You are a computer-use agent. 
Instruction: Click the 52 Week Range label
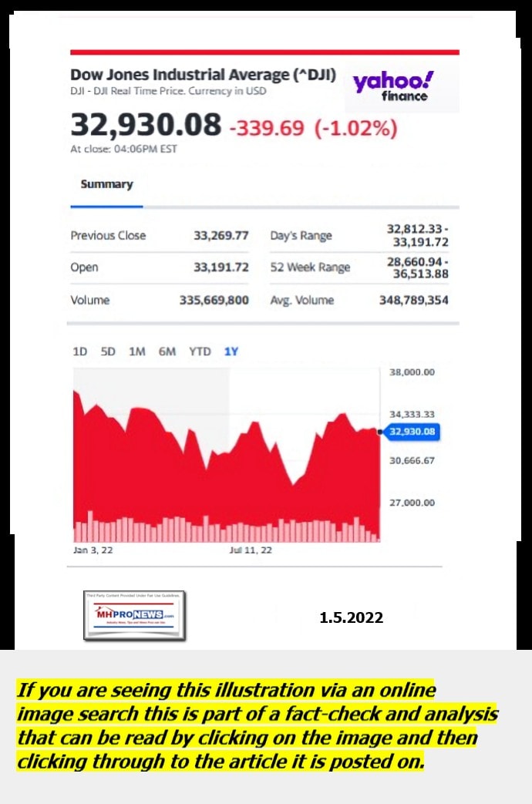tap(311, 267)
